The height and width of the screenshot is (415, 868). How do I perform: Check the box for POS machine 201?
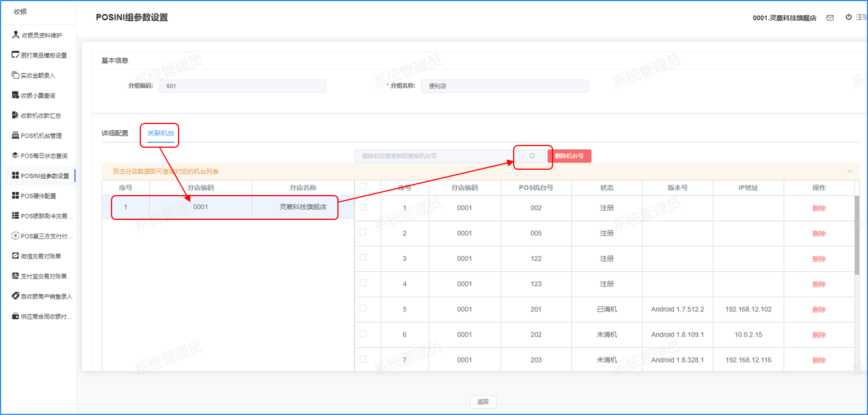[x=363, y=308]
